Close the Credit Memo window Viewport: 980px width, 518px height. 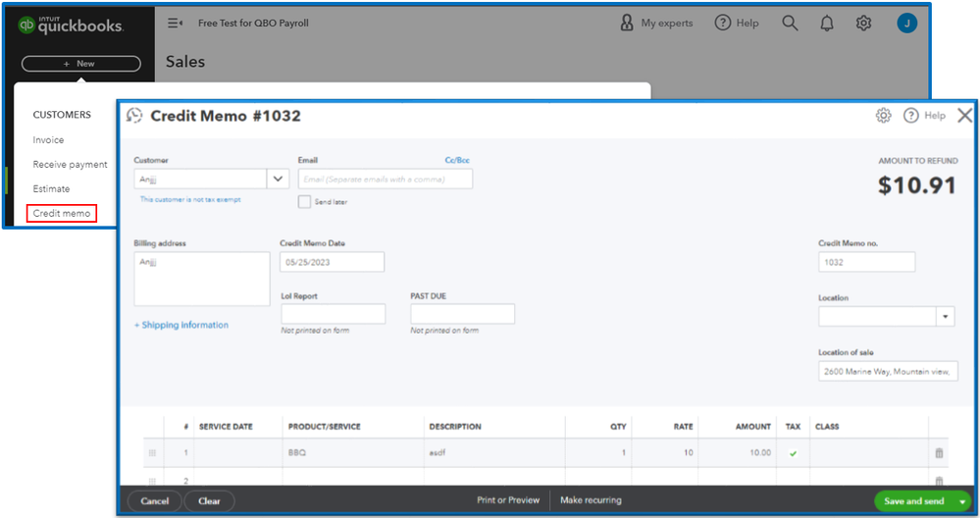[x=965, y=115]
